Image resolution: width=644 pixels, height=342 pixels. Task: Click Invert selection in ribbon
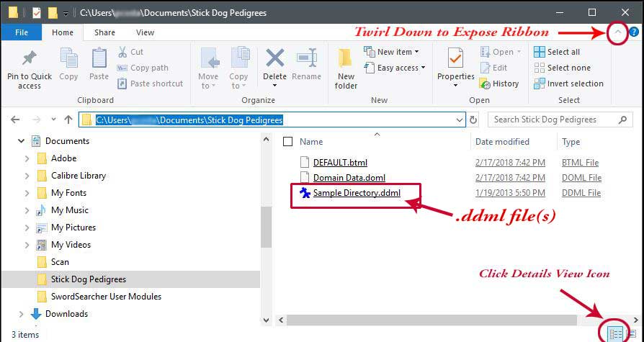(568, 84)
